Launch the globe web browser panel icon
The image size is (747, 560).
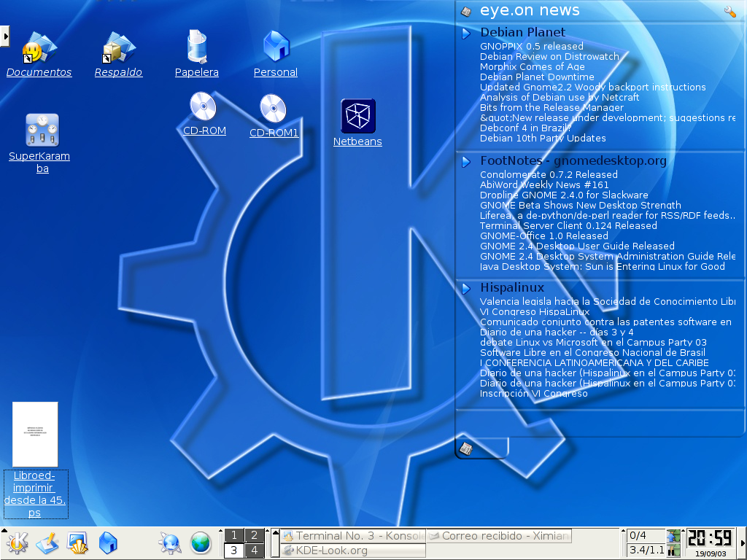coord(201,543)
